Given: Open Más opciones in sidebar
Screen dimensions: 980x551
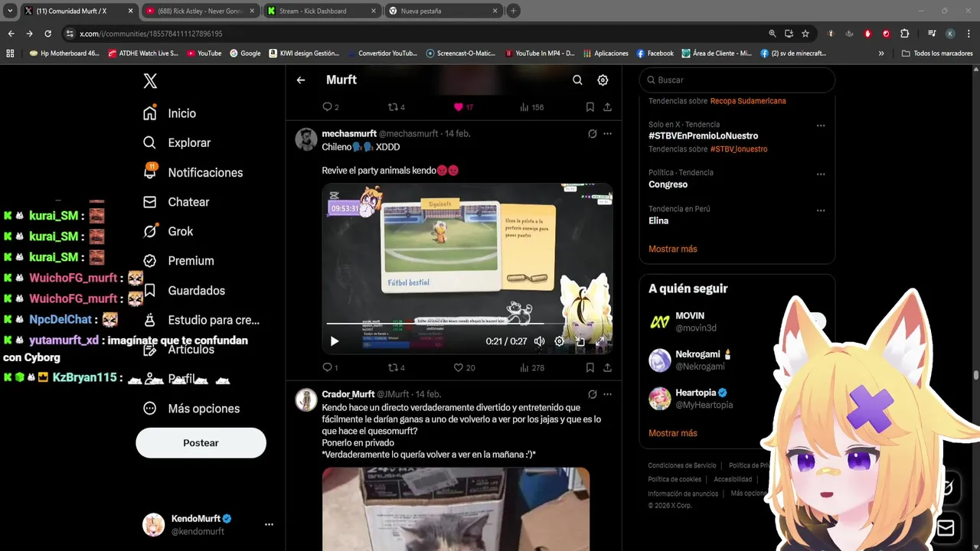Looking at the screenshot, I should [191, 409].
